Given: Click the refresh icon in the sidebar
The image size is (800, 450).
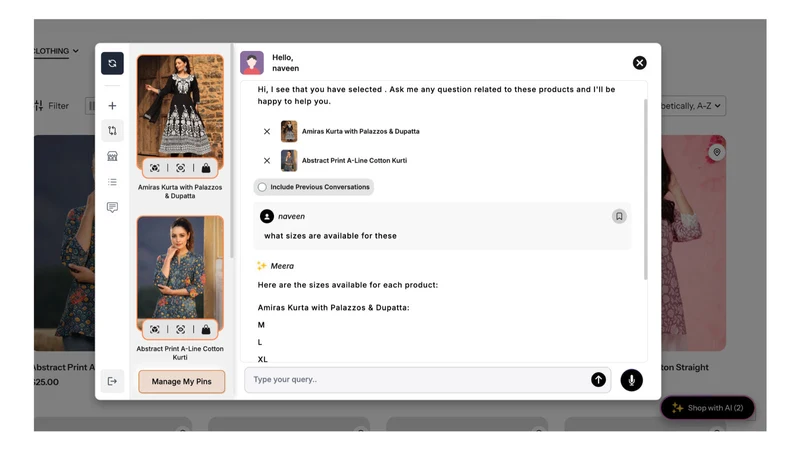Looking at the screenshot, I should tap(112, 63).
